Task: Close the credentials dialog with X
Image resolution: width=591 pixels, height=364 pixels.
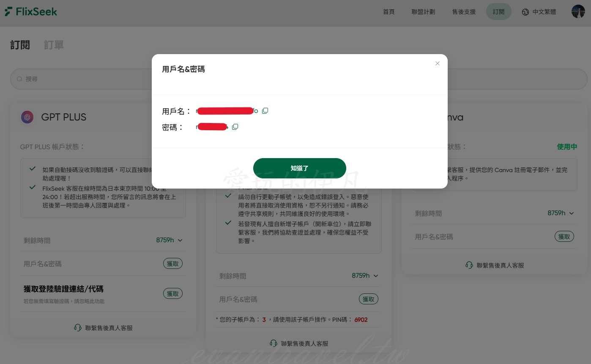Action: point(438,63)
